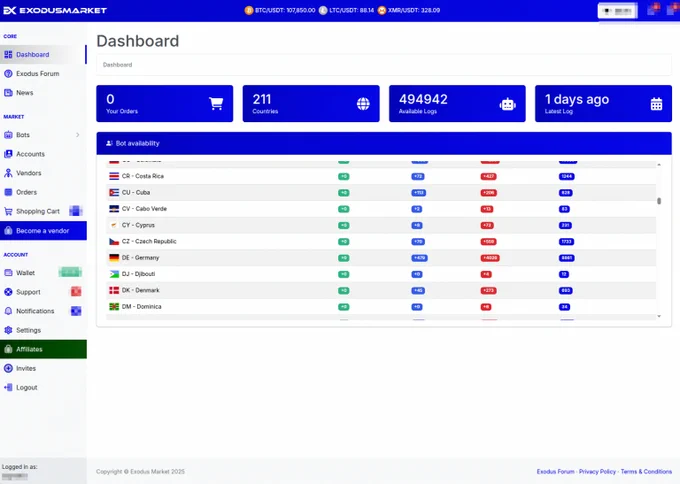Click the blurred user box in top bar
This screenshot has height=484, width=680.
(x=618, y=11)
